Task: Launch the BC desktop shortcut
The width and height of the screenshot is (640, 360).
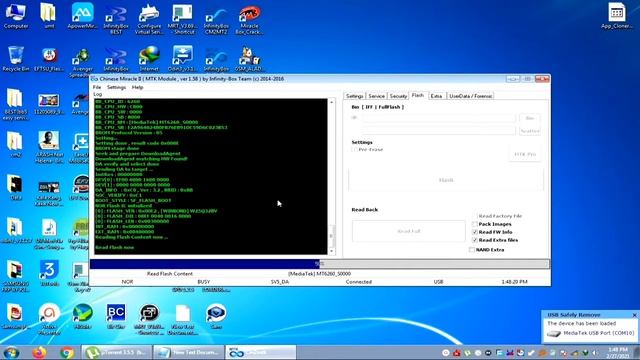Action: 116,316
